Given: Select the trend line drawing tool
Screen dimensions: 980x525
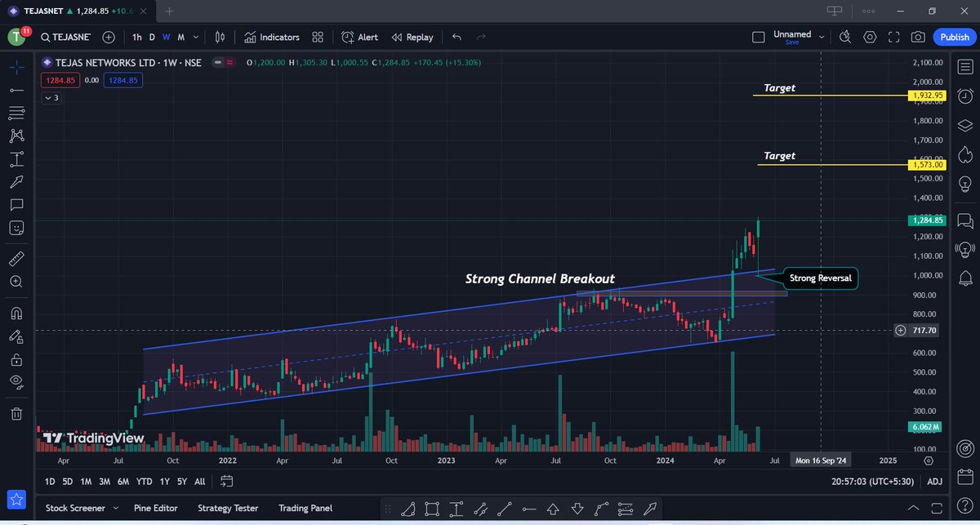Looking at the screenshot, I should [x=16, y=90].
